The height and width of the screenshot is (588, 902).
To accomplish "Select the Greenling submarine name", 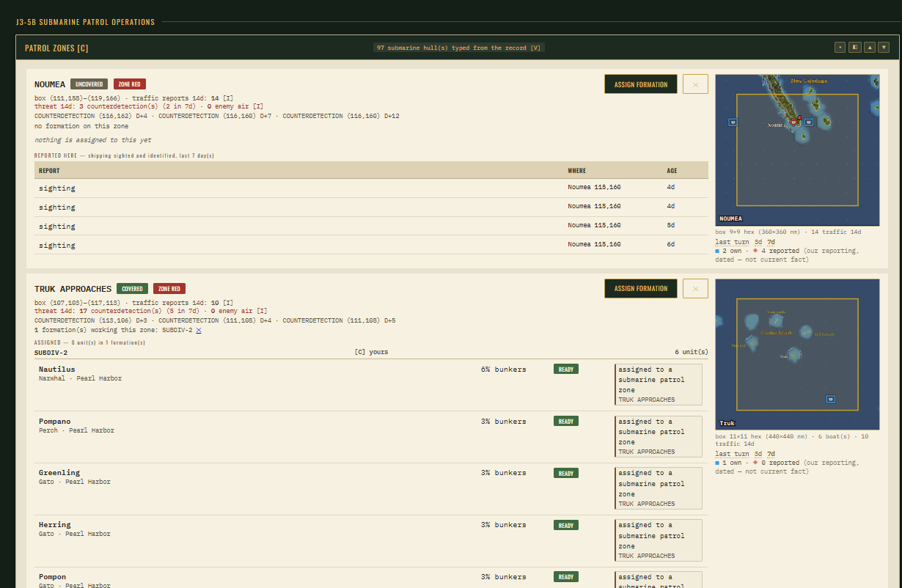I will pos(59,473).
